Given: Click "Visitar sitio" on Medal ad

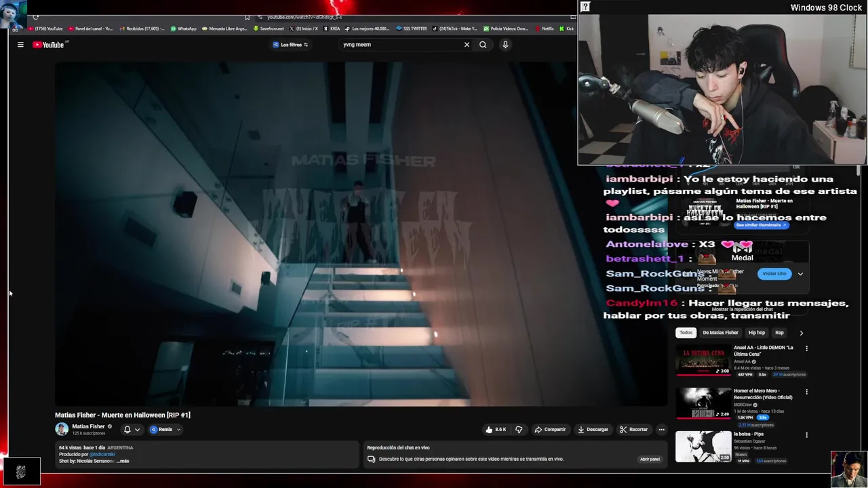Looking at the screenshot, I should (774, 274).
